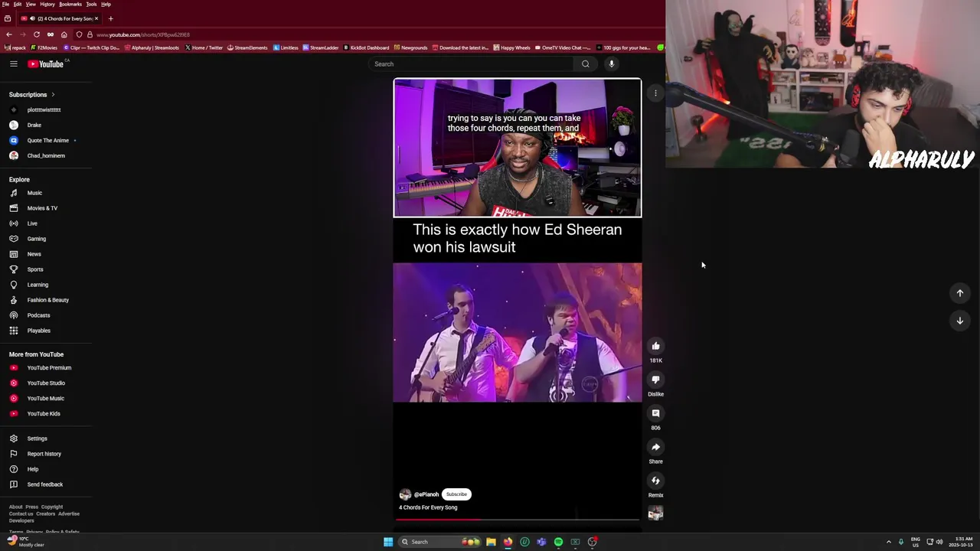Remix this Short
Viewport: 980px width, 551px height.
pos(655,481)
